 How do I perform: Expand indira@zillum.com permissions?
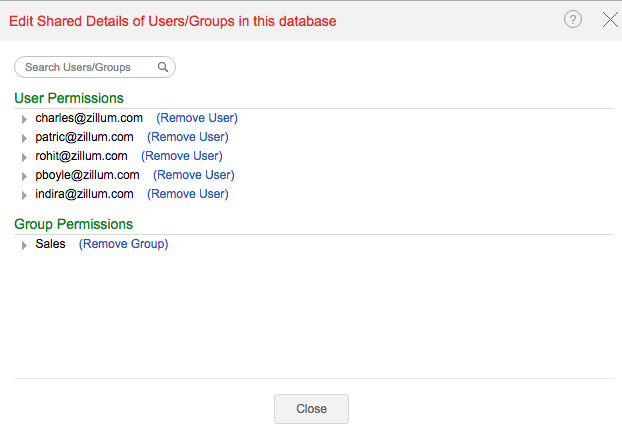pyautogui.click(x=24, y=195)
